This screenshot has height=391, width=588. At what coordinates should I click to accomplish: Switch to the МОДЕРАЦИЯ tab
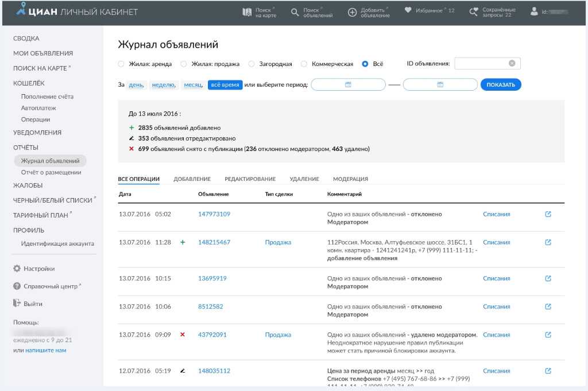coord(350,179)
